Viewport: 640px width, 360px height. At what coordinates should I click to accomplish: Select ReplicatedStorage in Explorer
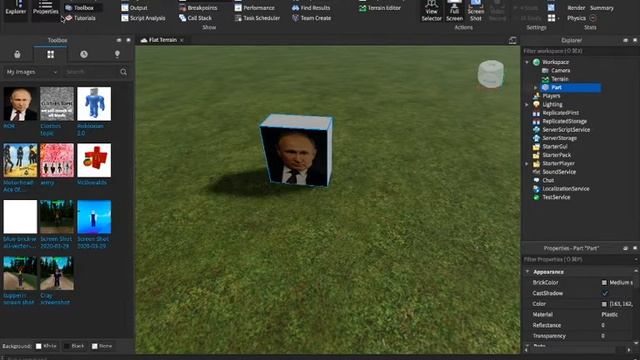(564, 121)
